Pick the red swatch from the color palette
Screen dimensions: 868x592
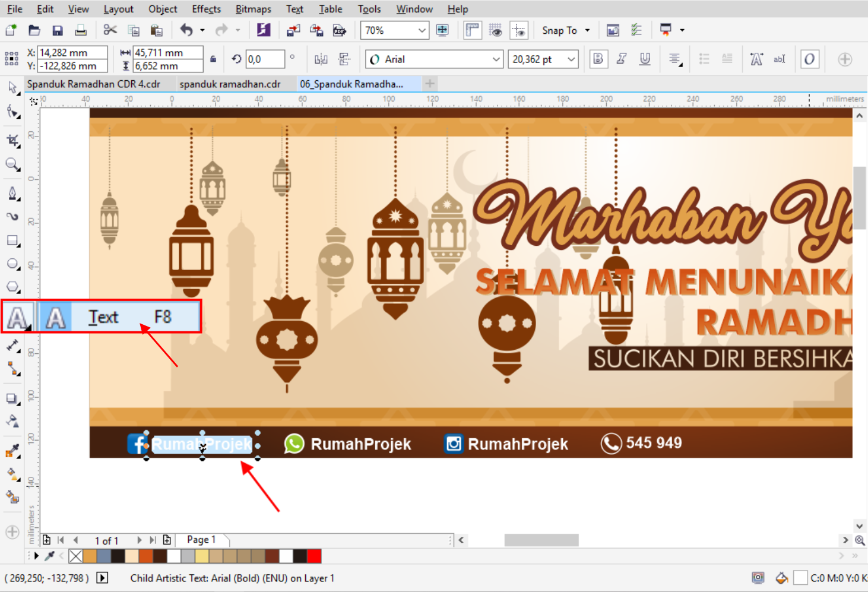click(x=313, y=556)
